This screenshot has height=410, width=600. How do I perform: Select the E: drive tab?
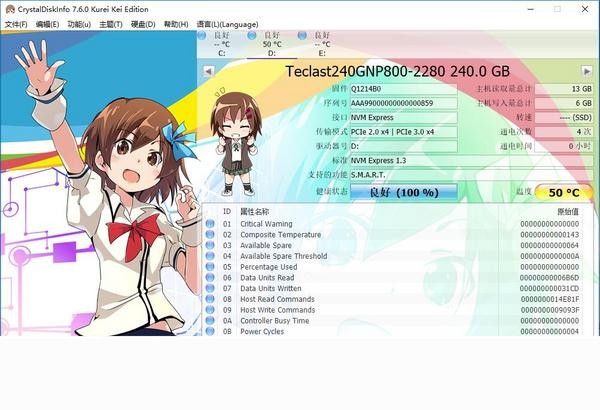pos(322,44)
